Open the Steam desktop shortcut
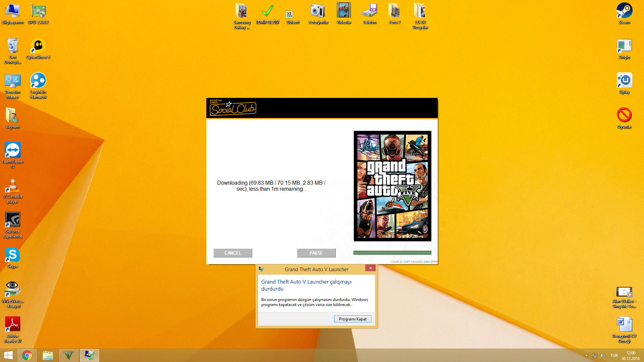Viewport: 644px width, 362px height. pyautogui.click(x=624, y=11)
